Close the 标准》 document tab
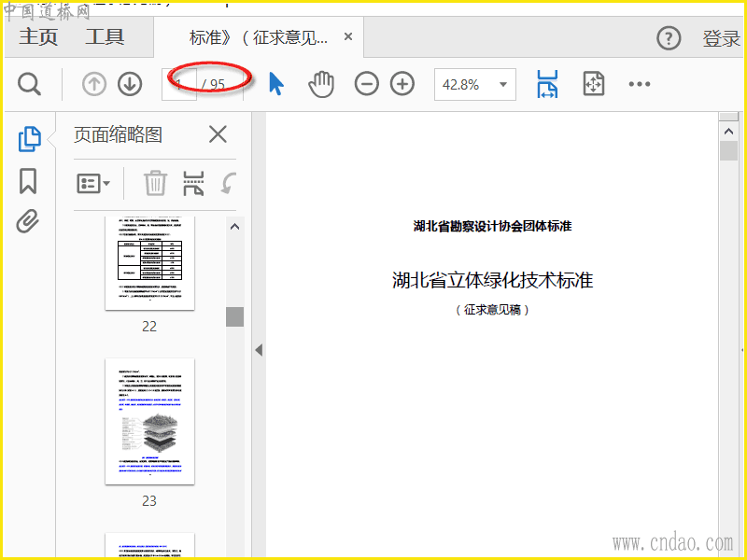The image size is (747, 560). click(x=348, y=36)
